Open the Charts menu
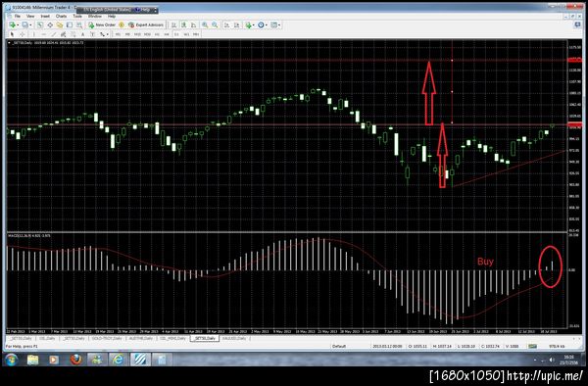This screenshot has height=386, width=588. 61,16
